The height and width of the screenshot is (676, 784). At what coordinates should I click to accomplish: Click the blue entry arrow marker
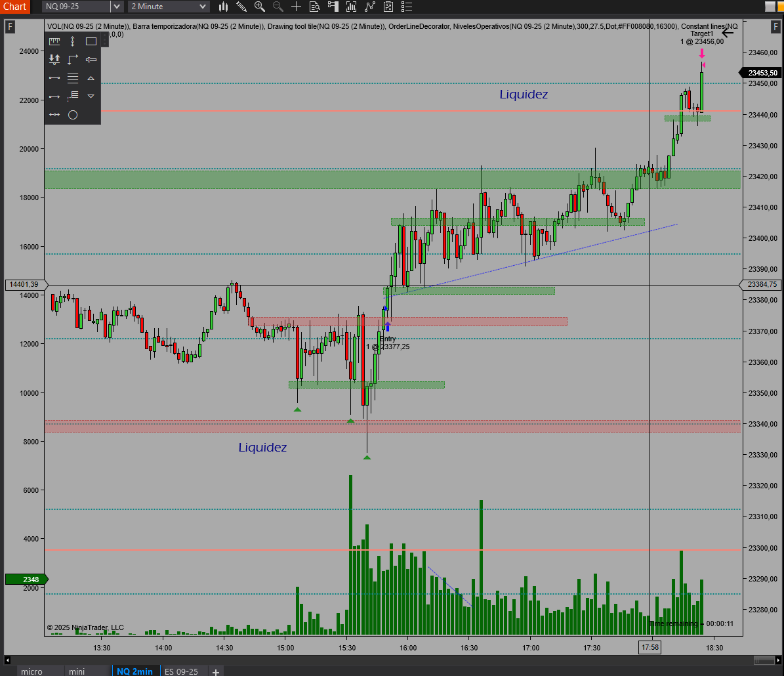(x=388, y=327)
